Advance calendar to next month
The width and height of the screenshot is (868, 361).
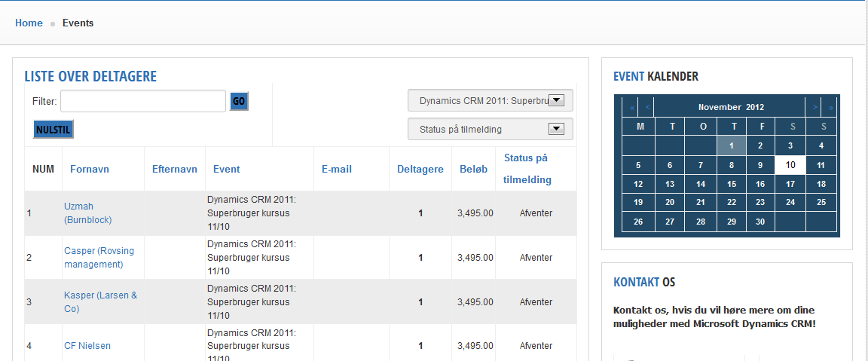tap(815, 108)
